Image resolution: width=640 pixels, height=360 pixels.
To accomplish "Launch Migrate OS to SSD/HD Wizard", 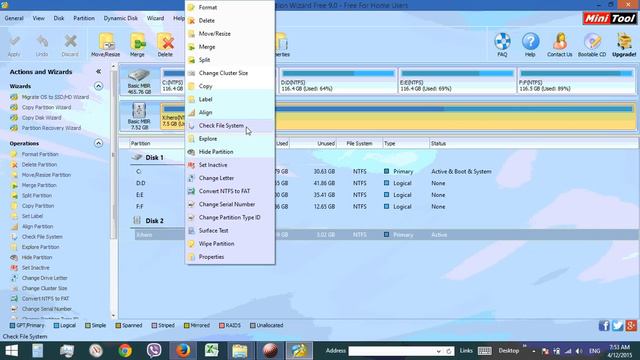I will (55, 97).
